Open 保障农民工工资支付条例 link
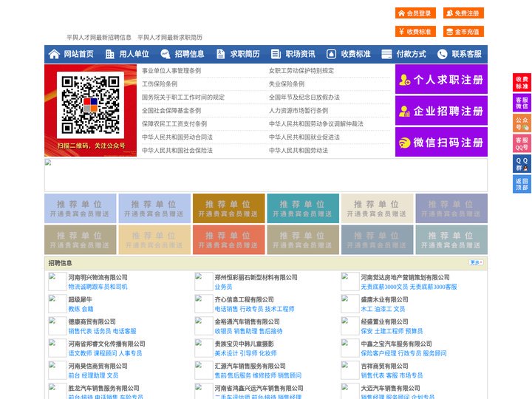532x399 pixels. pyautogui.click(x=174, y=123)
